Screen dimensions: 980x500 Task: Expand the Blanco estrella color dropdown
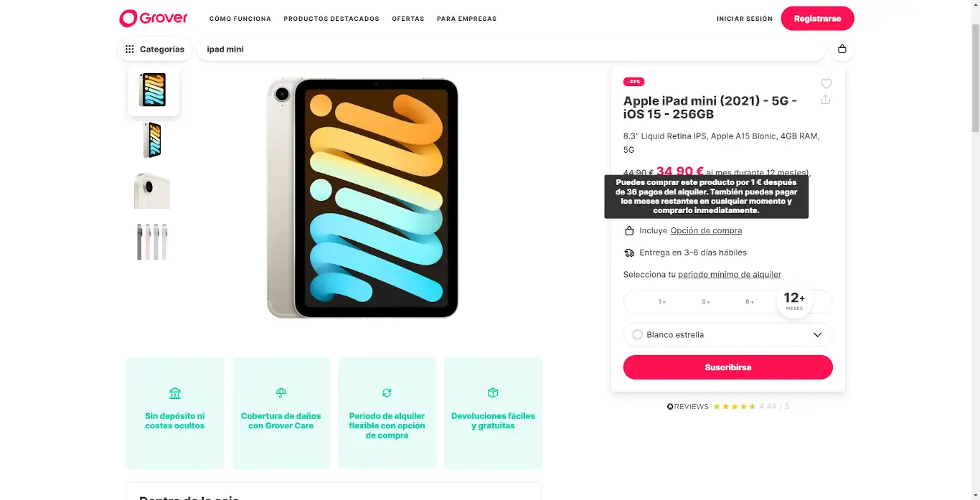coord(817,335)
